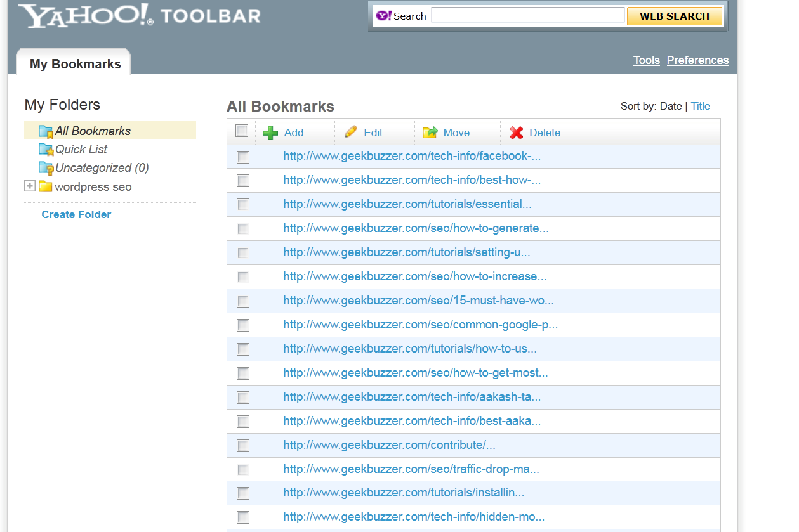This screenshot has height=532, width=799.
Task: Open geekbuzzer tech-info/best-aaka bookmark link
Action: [x=412, y=421]
